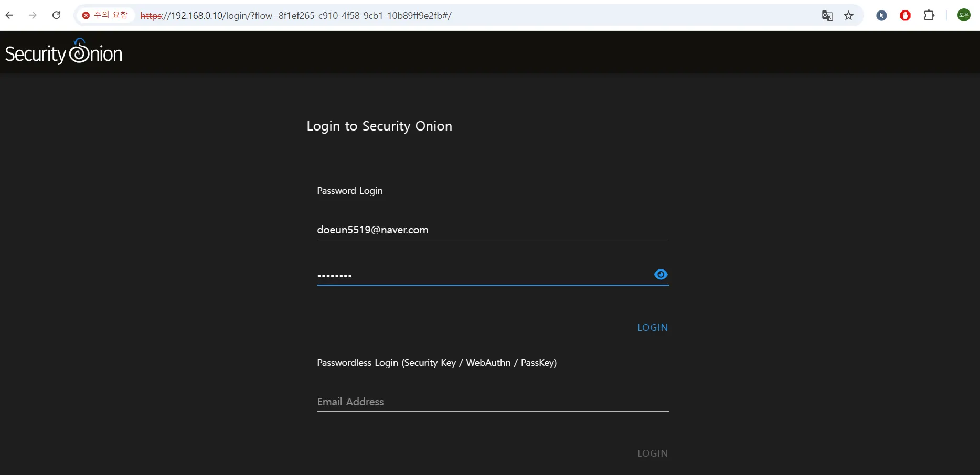The image size is (980, 475).
Task: Bookmark this page with the star
Action: [849, 16]
